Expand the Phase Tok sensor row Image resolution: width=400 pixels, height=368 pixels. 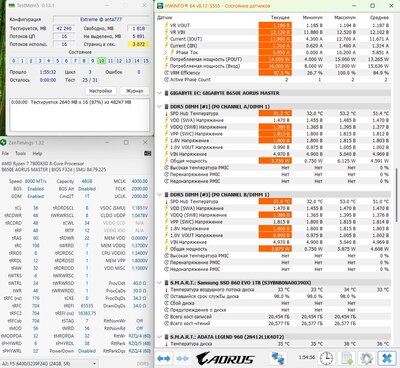[x=166, y=52]
